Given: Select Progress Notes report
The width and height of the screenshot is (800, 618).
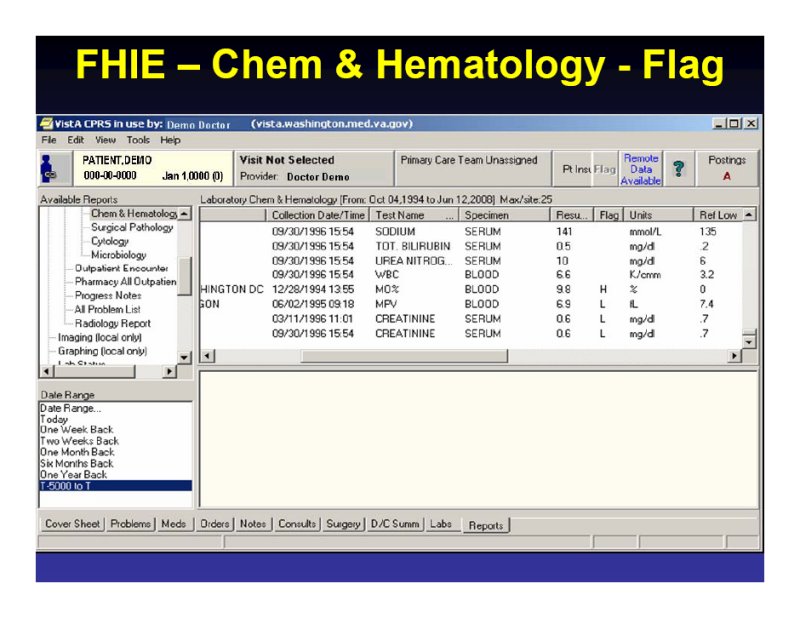Looking at the screenshot, I should 108,295.
